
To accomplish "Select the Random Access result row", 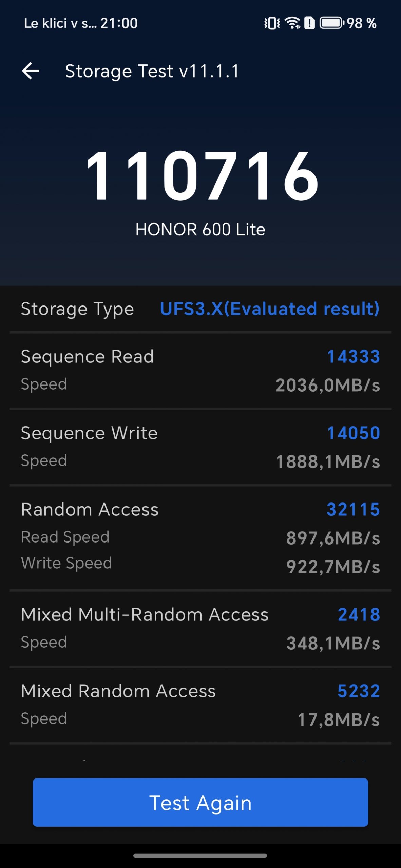I will tap(200, 537).
